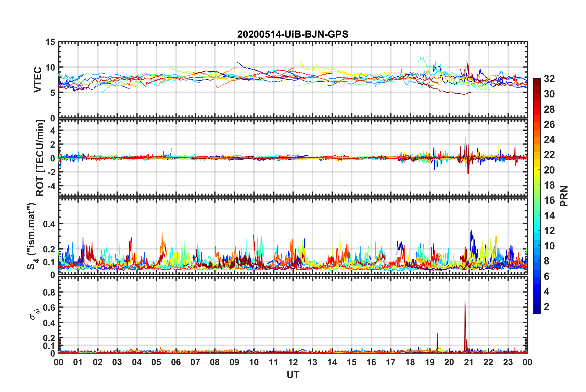
Task: Click sigma-phi axis tick label 0.8
Action: pos(49,292)
